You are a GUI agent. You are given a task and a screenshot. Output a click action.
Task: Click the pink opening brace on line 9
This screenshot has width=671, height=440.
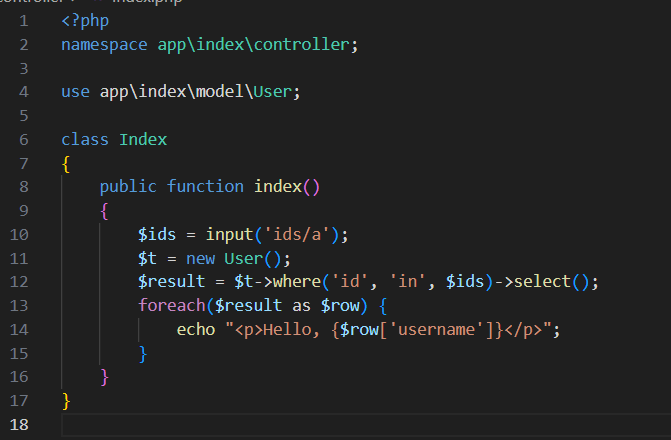104,211
